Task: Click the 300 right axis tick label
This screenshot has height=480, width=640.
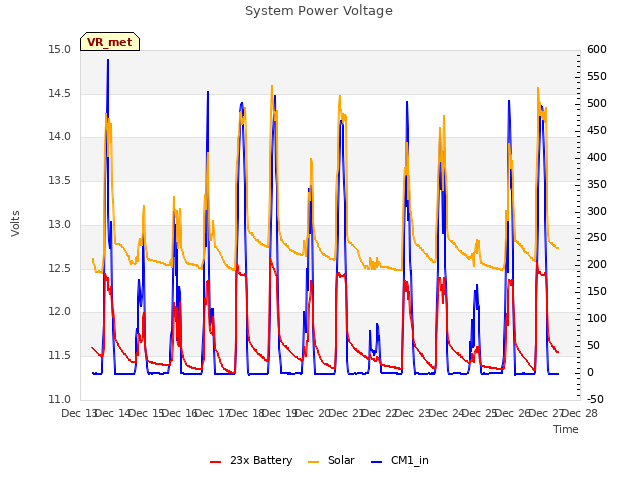Action: point(597,211)
